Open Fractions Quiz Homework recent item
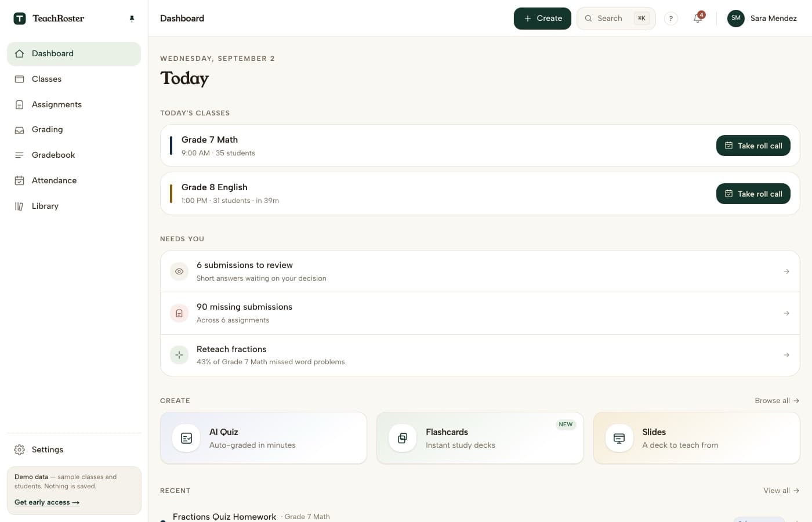This screenshot has width=812, height=522. point(224,516)
